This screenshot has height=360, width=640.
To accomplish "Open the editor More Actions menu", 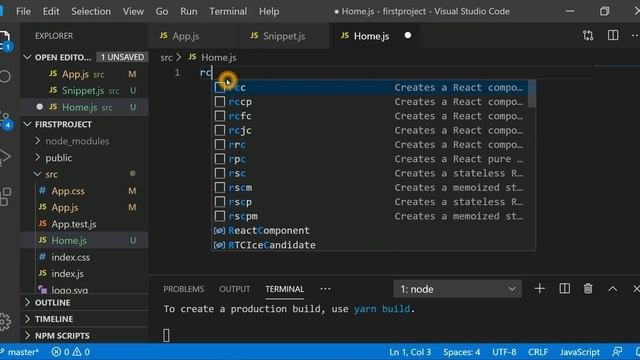I will (635, 36).
